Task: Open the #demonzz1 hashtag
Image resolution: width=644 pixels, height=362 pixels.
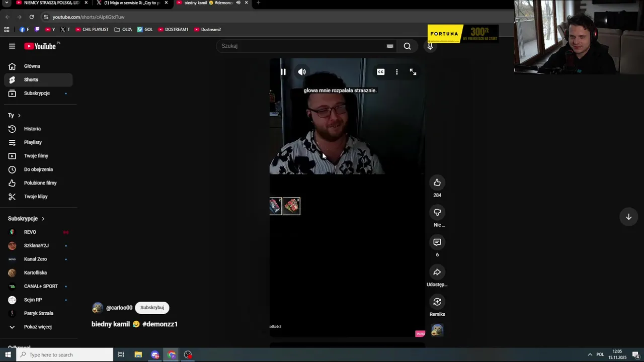Action: pyautogui.click(x=160, y=324)
